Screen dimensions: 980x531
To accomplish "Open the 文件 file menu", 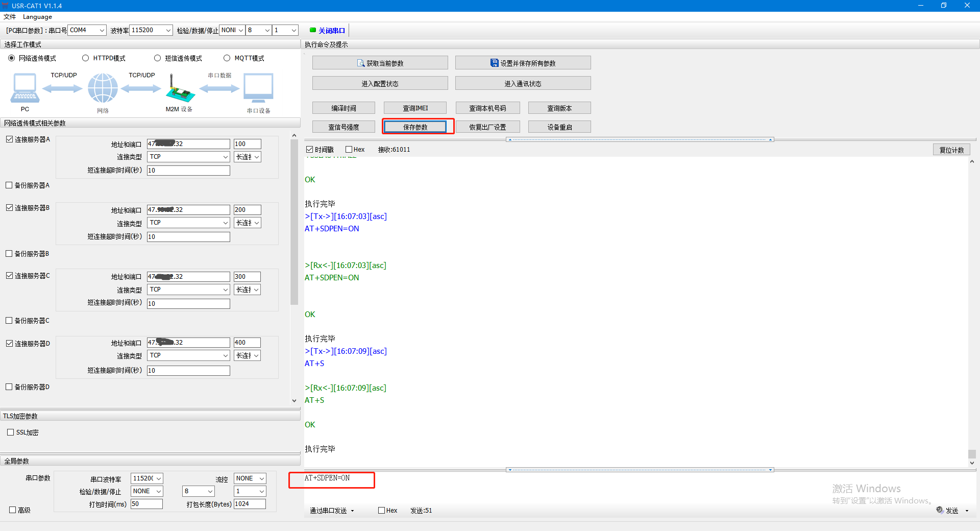I will pos(10,17).
